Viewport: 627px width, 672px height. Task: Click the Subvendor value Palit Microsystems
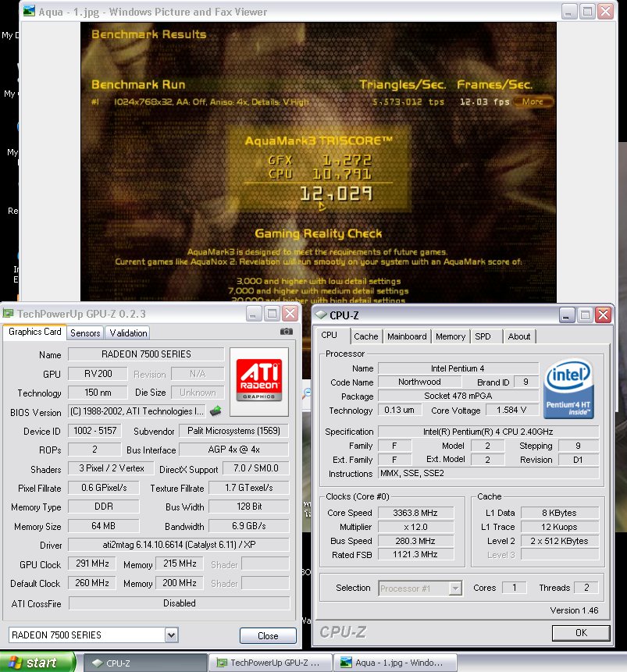pos(233,431)
